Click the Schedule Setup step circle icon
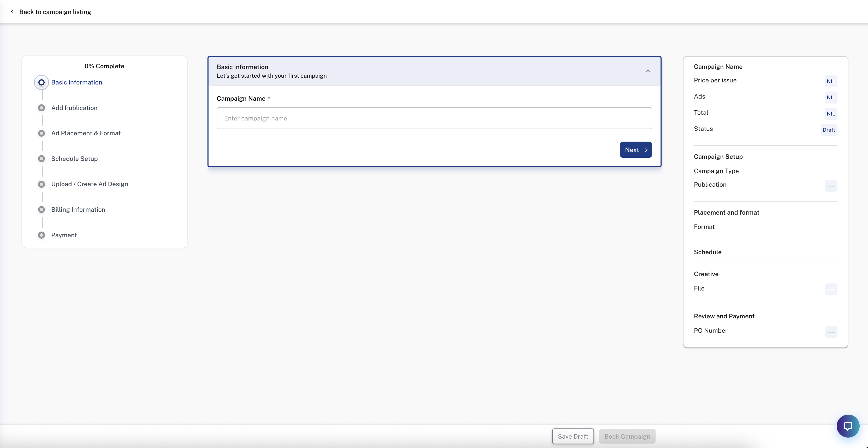This screenshot has width=868, height=448. point(41,159)
